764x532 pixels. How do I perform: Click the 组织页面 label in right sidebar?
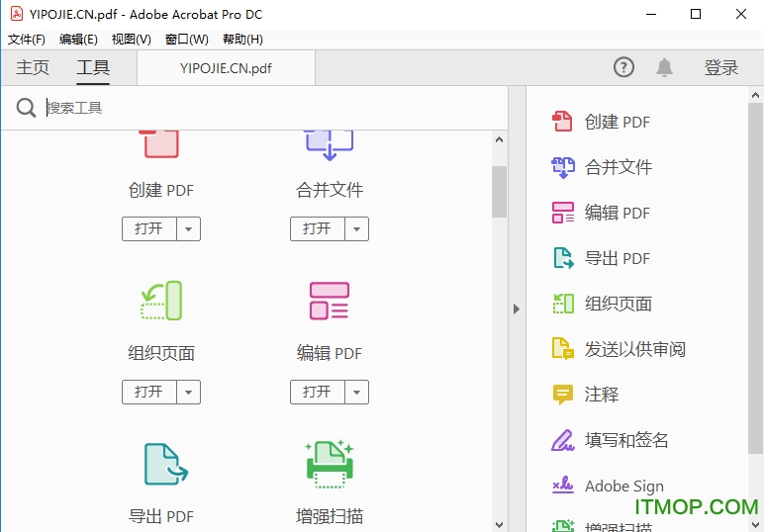(x=619, y=304)
